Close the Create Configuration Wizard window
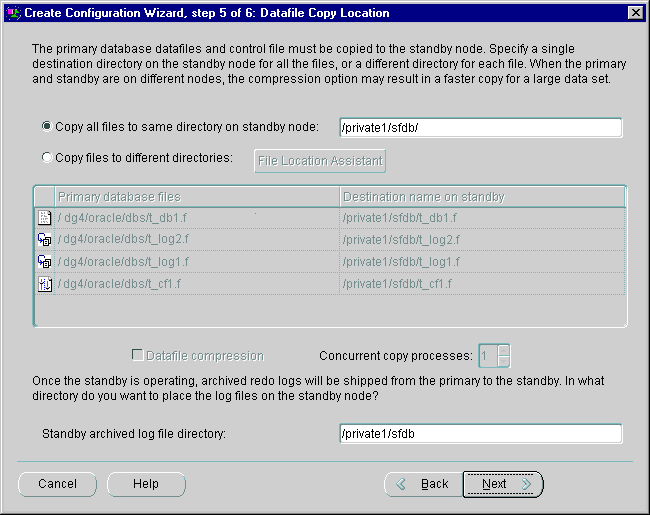The width and height of the screenshot is (650, 515). pos(636,13)
